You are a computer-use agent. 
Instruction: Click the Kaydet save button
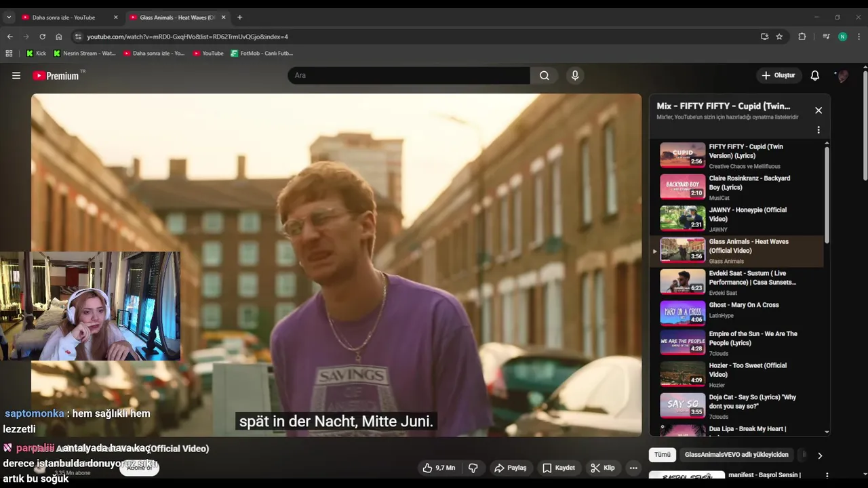(x=559, y=468)
